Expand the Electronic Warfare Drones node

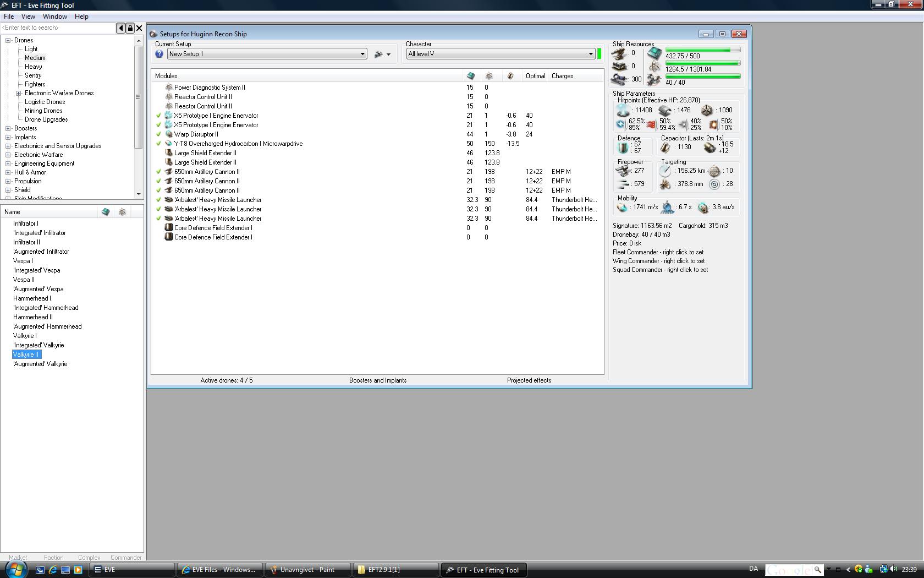[19, 93]
